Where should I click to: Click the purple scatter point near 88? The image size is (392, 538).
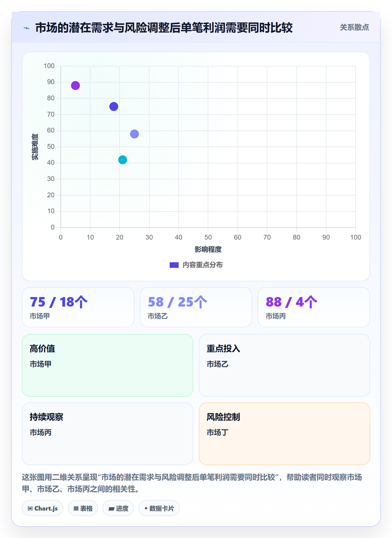pyautogui.click(x=75, y=85)
